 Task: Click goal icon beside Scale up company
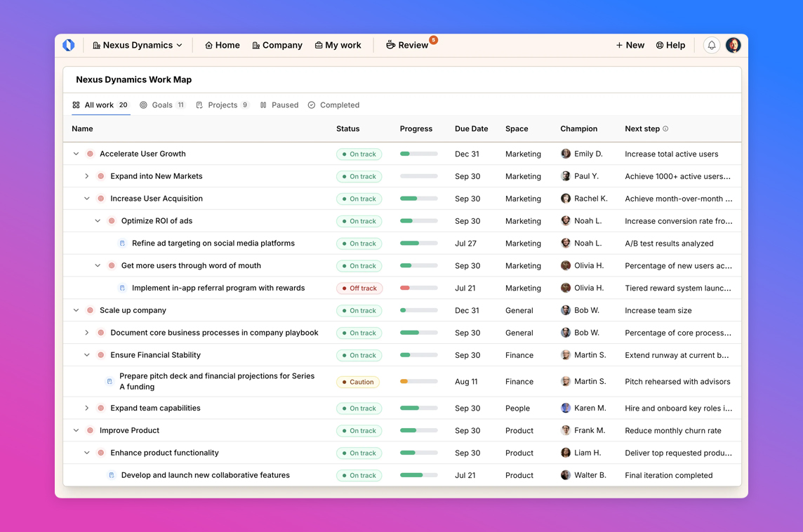91,310
